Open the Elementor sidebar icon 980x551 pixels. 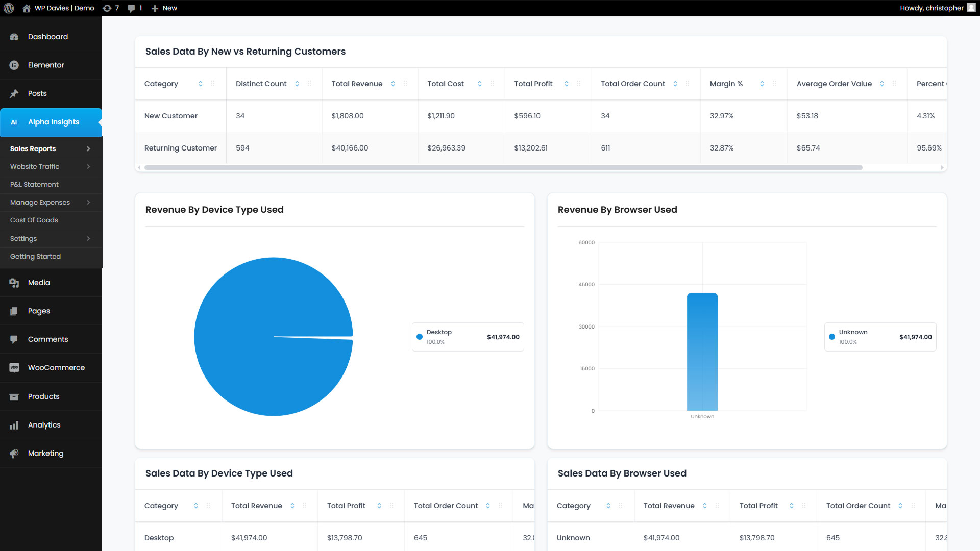[14, 65]
